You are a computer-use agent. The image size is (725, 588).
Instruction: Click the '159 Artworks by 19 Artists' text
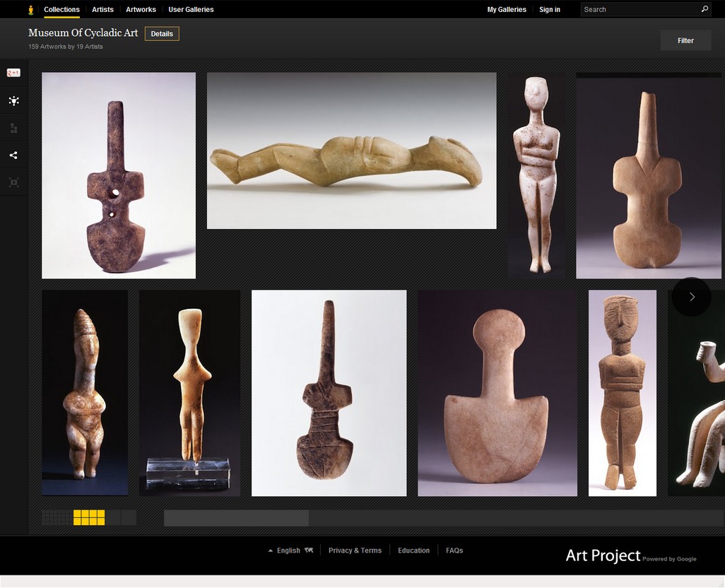pyautogui.click(x=66, y=47)
